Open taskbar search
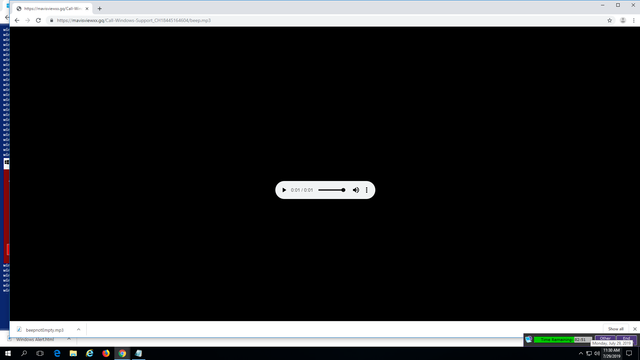The height and width of the screenshot is (360, 640). coord(24,353)
